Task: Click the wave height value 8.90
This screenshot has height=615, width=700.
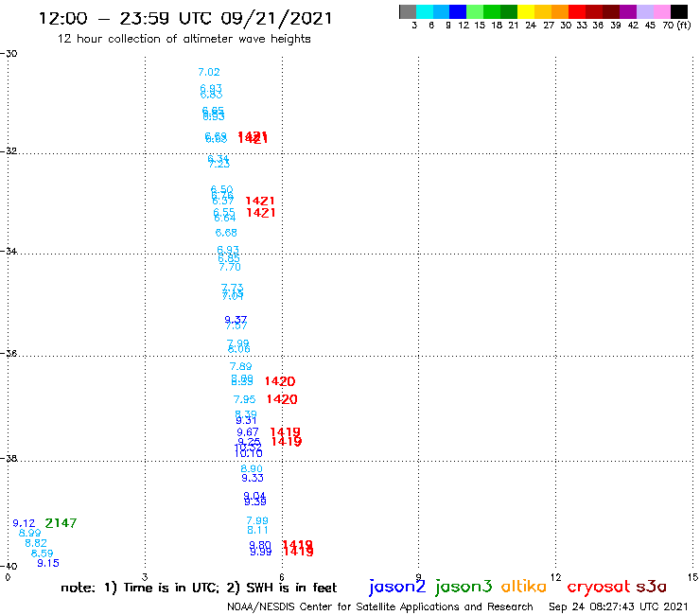Action: click(x=252, y=468)
